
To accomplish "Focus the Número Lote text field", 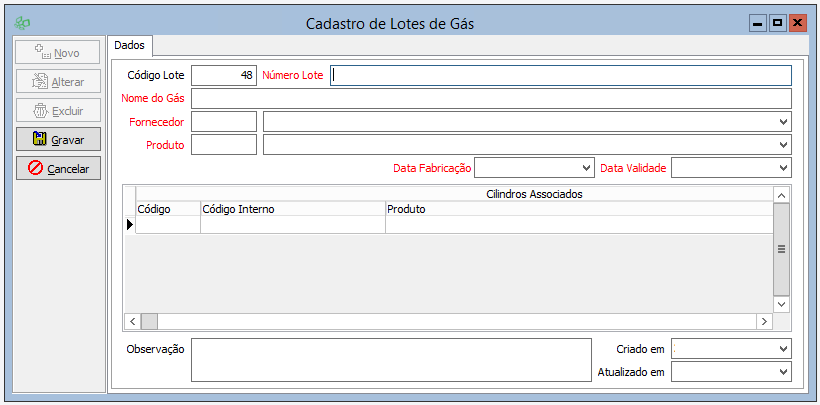I will 560,75.
